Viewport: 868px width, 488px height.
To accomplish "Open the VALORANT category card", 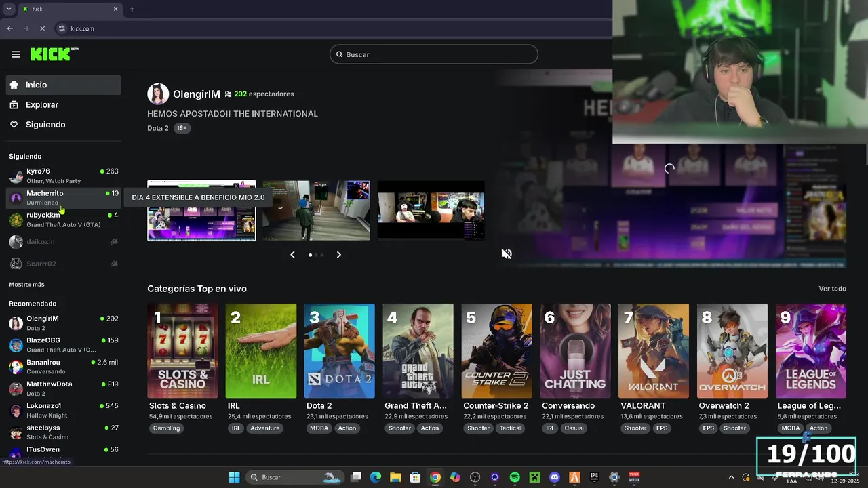I will pyautogui.click(x=654, y=351).
